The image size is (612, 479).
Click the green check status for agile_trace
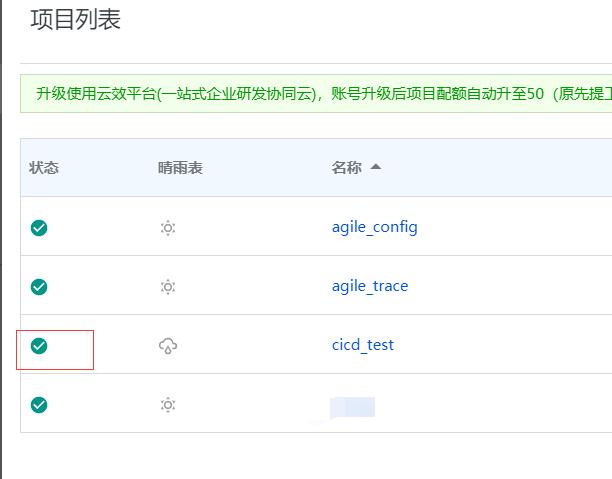tap(39, 287)
